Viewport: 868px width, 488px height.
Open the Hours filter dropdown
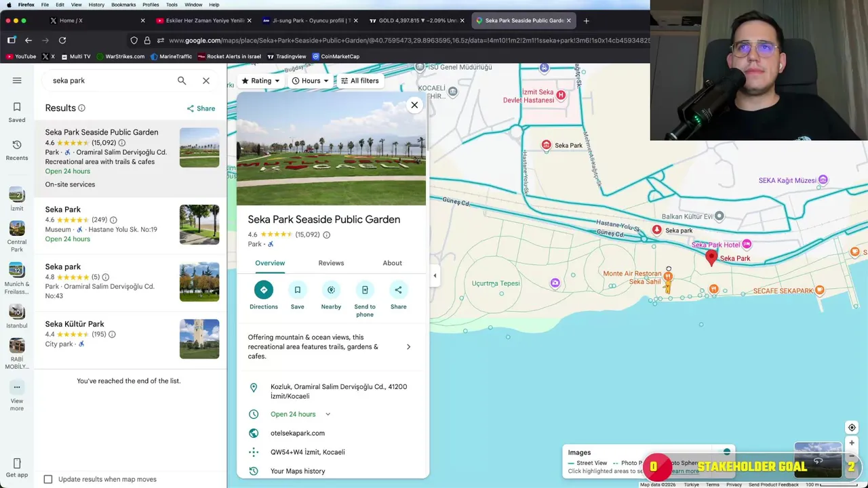[x=310, y=81]
